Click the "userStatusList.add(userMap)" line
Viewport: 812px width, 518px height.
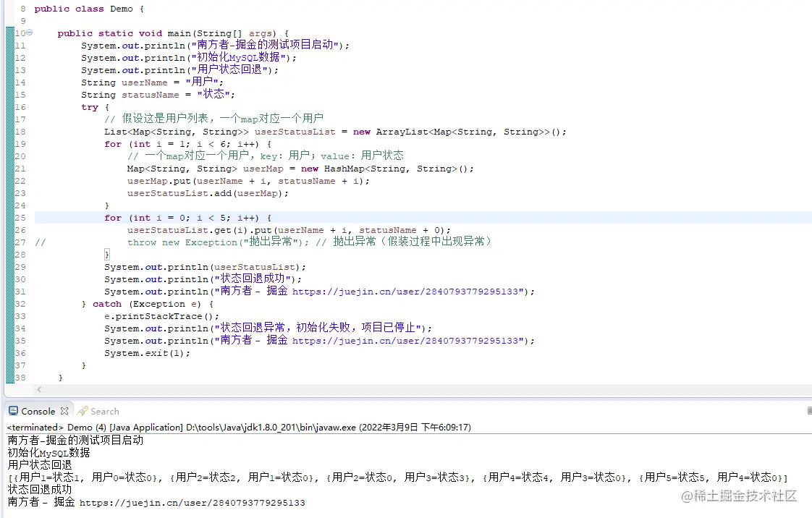point(208,194)
